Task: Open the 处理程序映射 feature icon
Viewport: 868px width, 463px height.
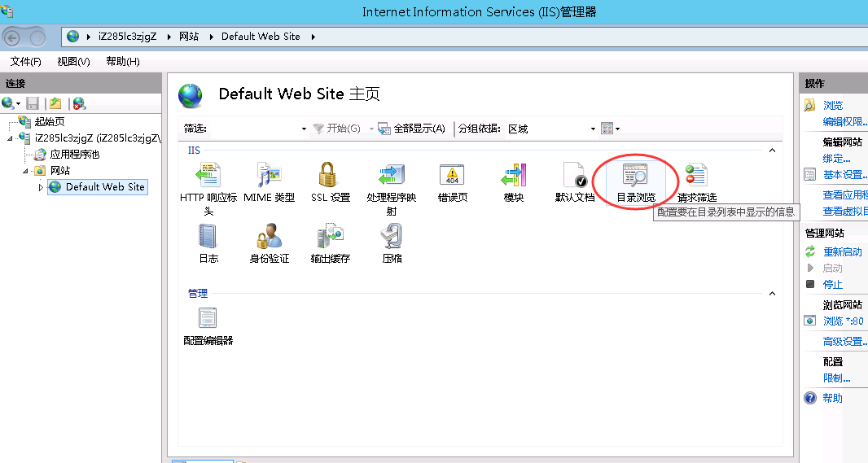Action: click(x=392, y=176)
